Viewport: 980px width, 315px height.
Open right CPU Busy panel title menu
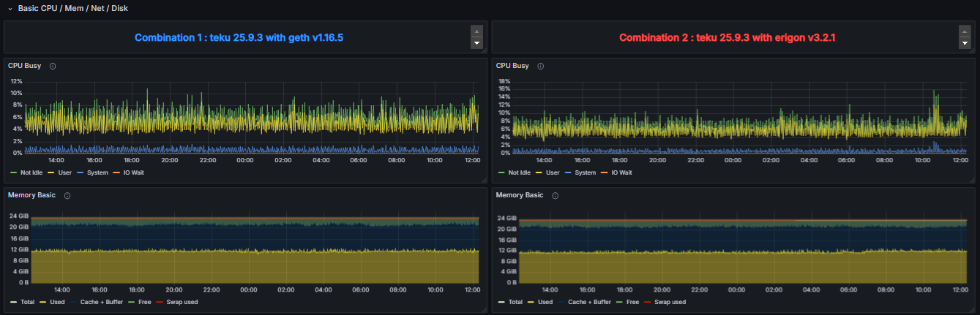[x=512, y=66]
